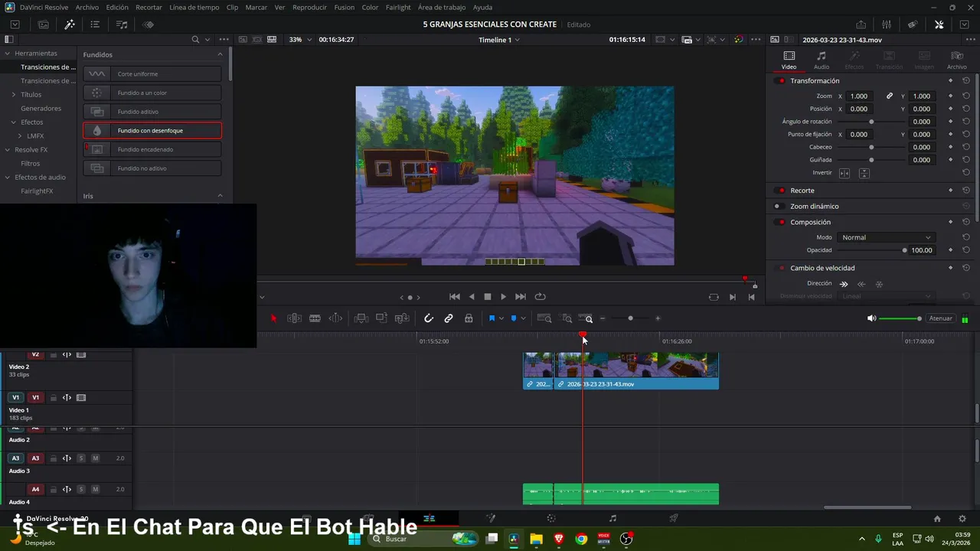Open the flag color dropdown arrow
Screen dimensions: 980x551
click(501, 318)
